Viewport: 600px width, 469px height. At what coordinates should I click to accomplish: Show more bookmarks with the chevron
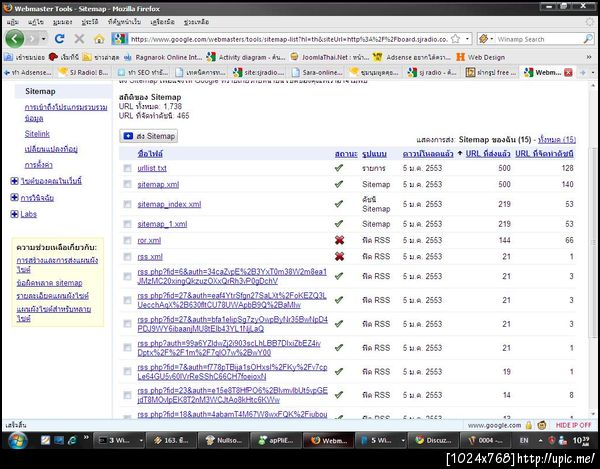(589, 57)
